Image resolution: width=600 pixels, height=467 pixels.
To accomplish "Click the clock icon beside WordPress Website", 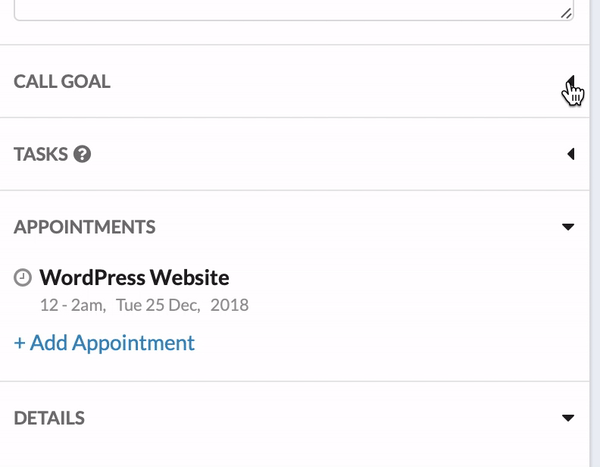I will [x=23, y=278].
